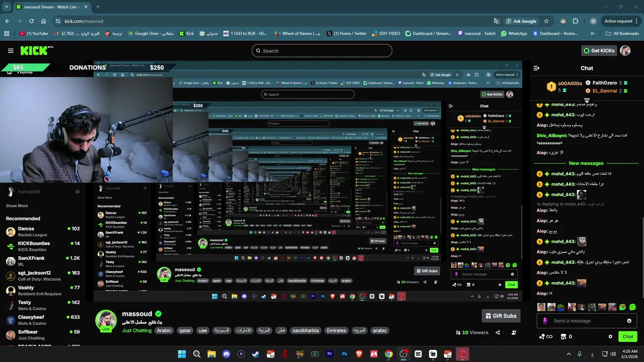The width and height of the screenshot is (644, 362).
Task: Share the massoud stream
Action: pyautogui.click(x=498, y=332)
